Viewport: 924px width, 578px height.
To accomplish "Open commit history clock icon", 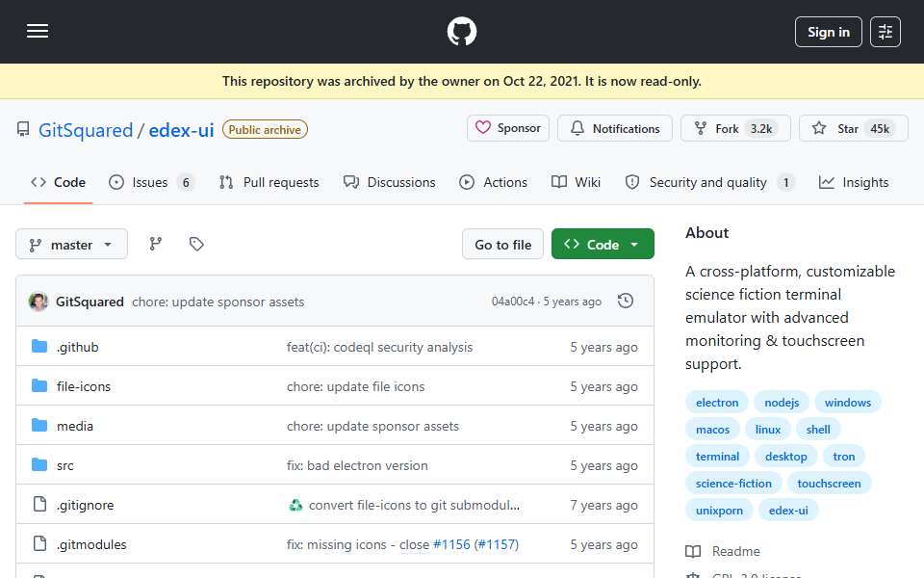I will pyautogui.click(x=626, y=301).
